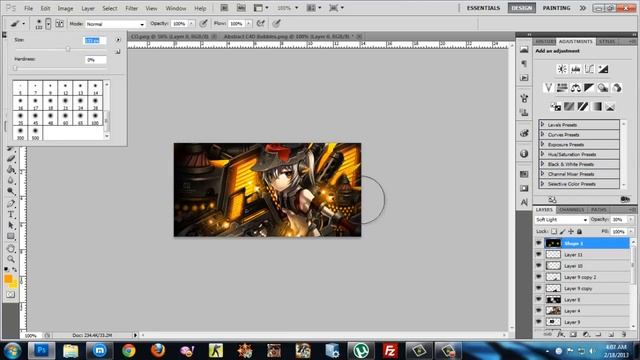Add a Vibrance adjustment
The image size is (640, 360).
click(x=549, y=87)
